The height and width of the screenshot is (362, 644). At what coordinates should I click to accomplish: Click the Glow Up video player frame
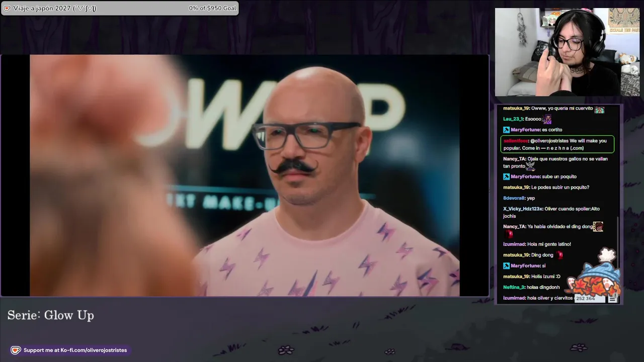point(245,175)
